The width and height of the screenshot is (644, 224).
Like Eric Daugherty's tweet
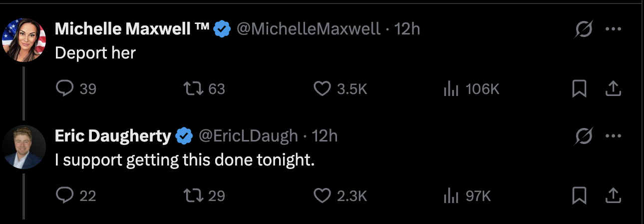pyautogui.click(x=322, y=195)
